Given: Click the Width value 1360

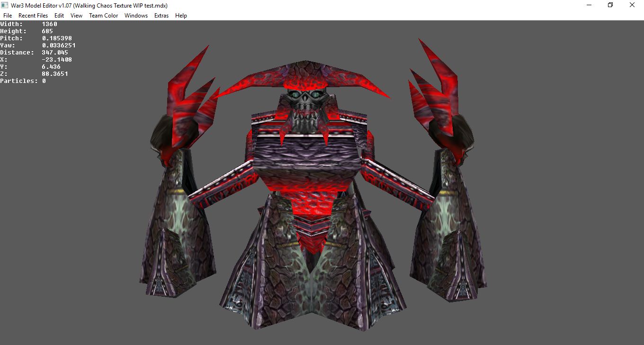Looking at the screenshot, I should tap(49, 24).
